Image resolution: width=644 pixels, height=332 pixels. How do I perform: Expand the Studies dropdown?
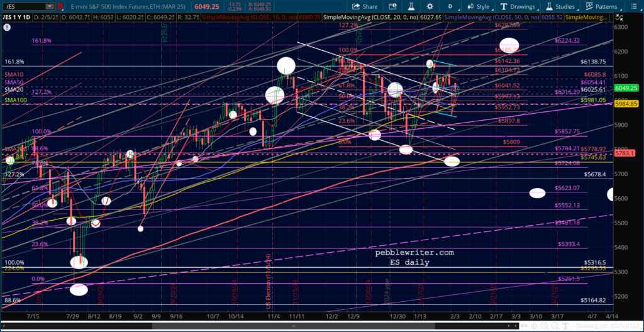(x=561, y=6)
